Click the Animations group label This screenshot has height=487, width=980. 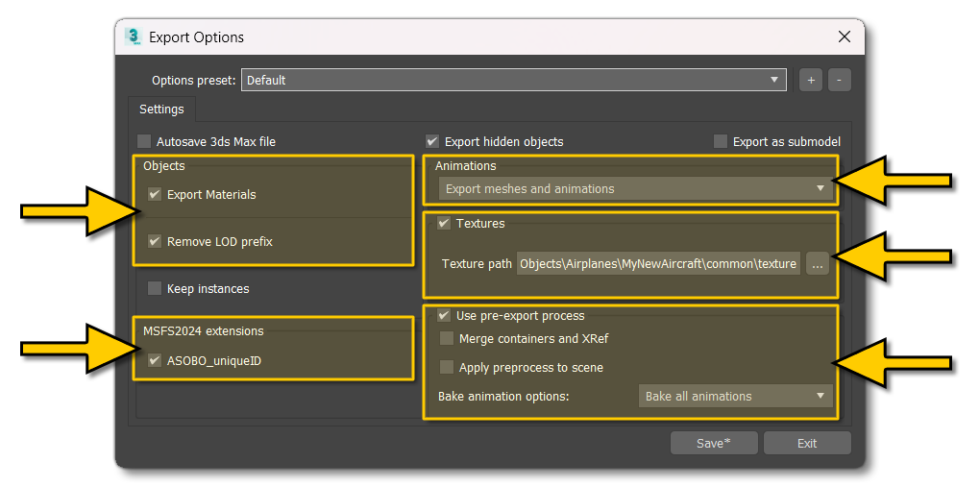466,165
